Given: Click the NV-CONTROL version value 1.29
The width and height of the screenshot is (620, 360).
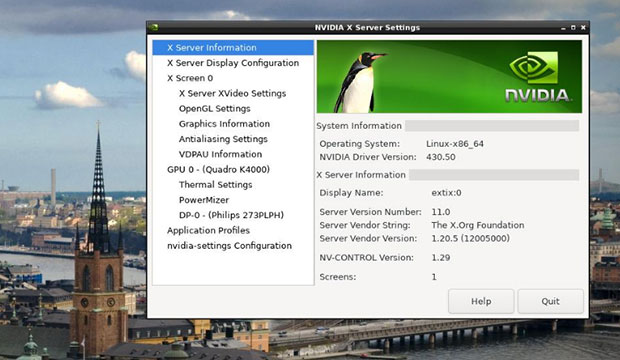Looking at the screenshot, I should coord(441,258).
